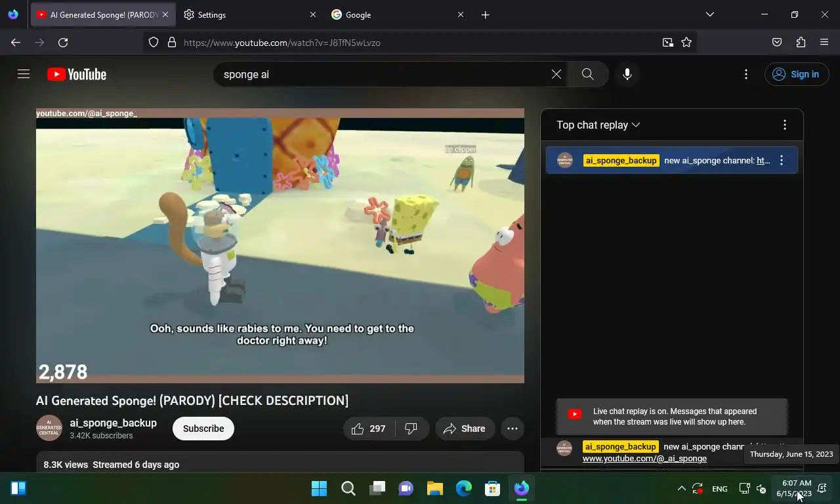Open the browser application menu

824,43
